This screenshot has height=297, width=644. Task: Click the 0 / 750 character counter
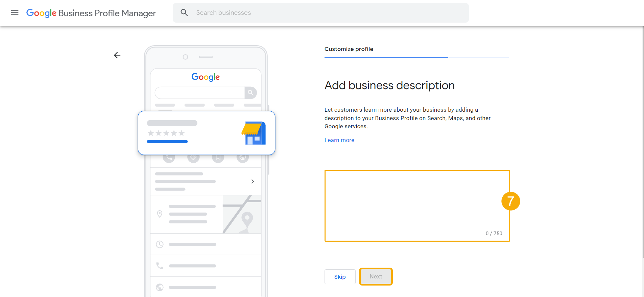[x=494, y=234]
